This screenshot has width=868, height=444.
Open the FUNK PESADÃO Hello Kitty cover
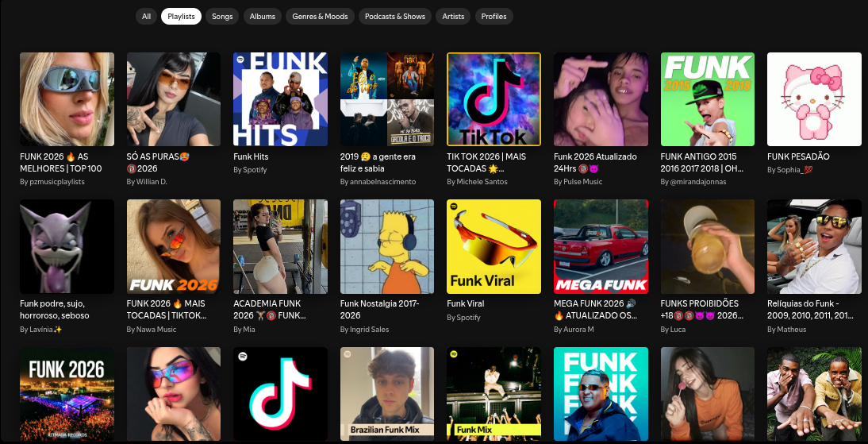click(x=814, y=99)
